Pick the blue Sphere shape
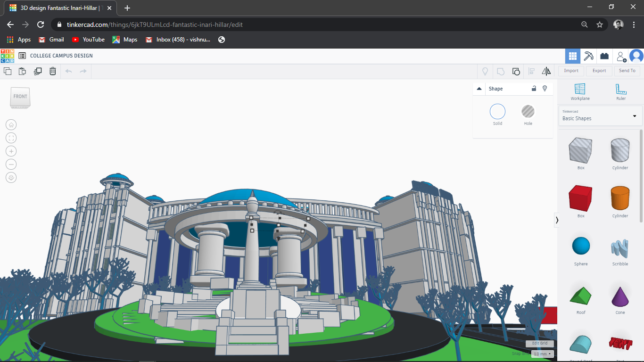Viewport: 644px width, 362px height. click(581, 246)
